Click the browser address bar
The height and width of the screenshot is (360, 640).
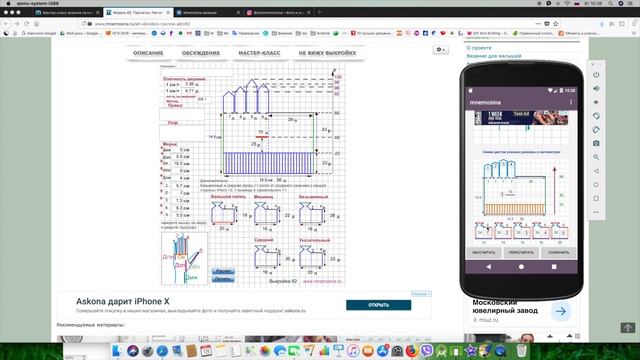(310, 24)
